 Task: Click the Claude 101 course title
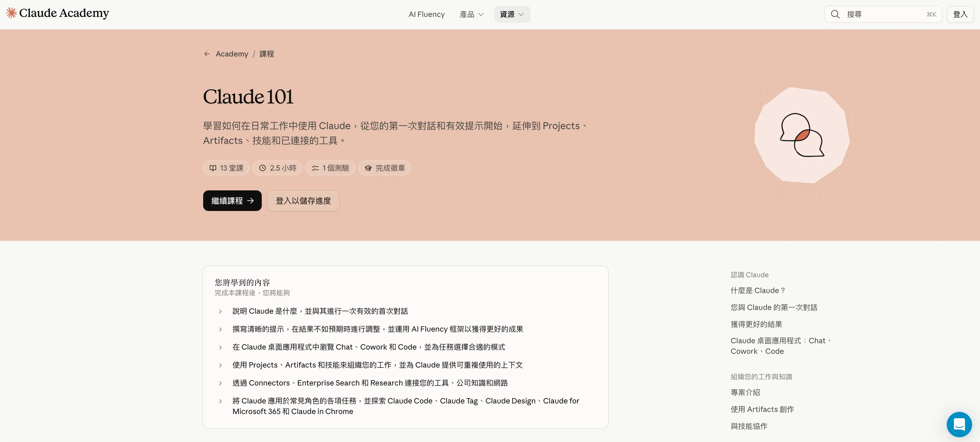tap(248, 97)
